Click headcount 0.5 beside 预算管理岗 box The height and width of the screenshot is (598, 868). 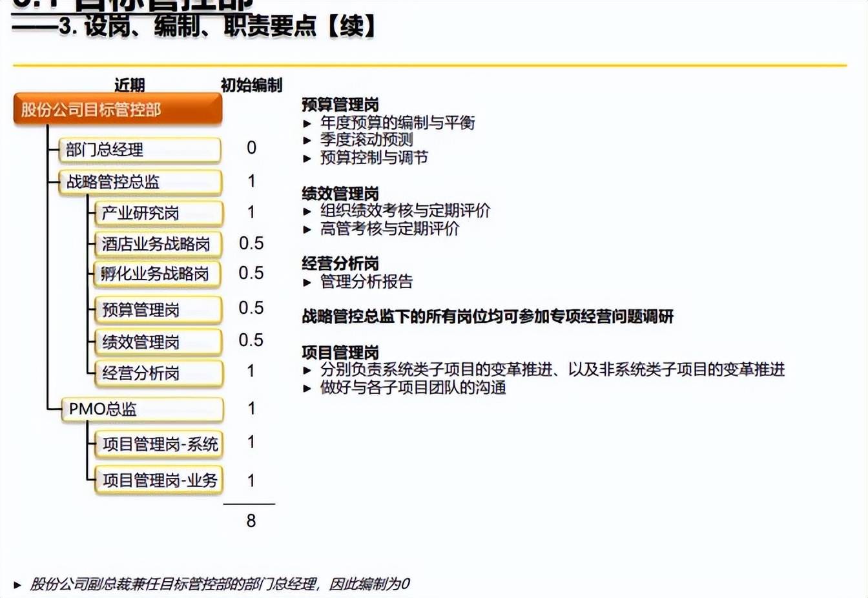tap(251, 307)
